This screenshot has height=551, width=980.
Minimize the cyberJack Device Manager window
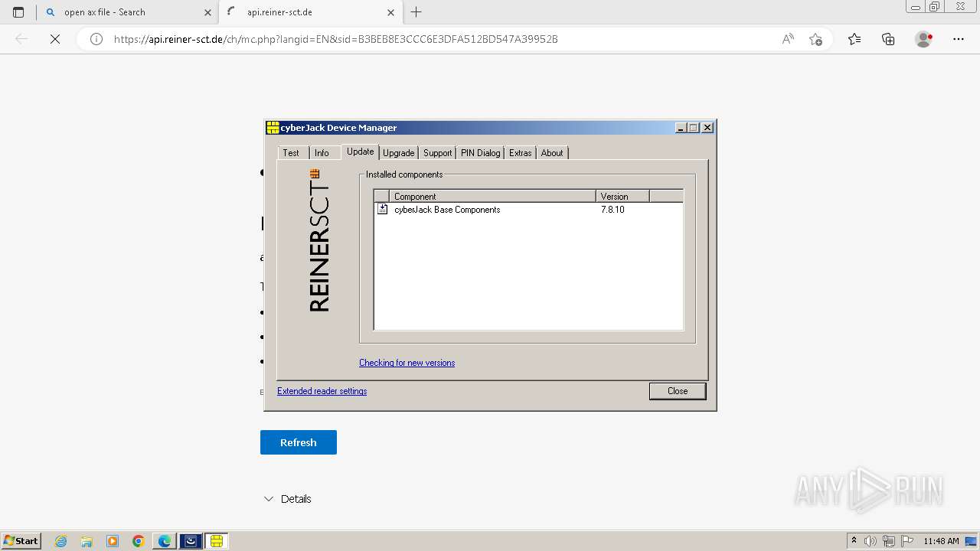681,128
